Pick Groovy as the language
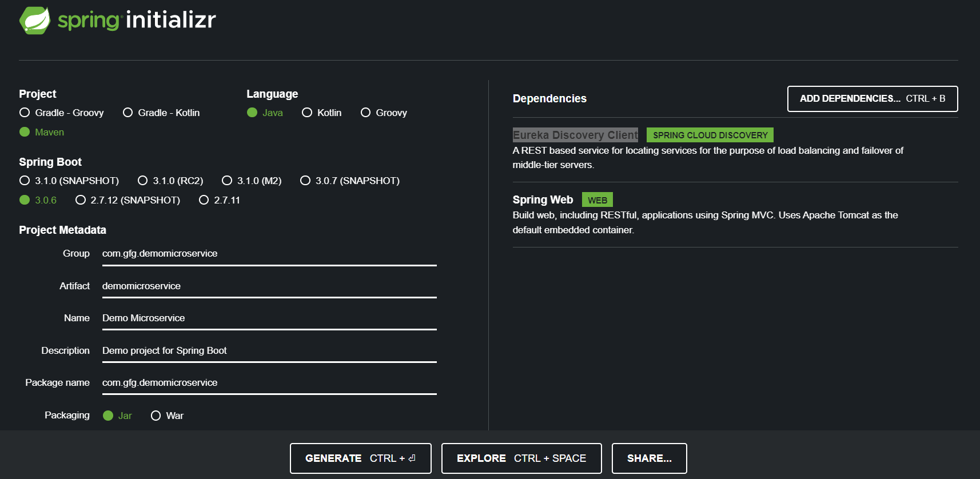The width and height of the screenshot is (980, 479). (x=365, y=113)
